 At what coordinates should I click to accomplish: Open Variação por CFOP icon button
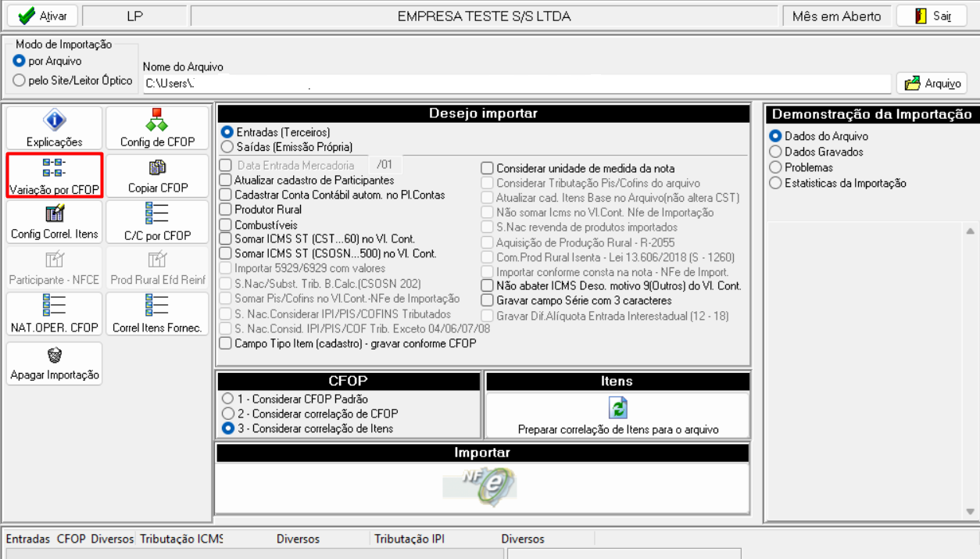coord(54,175)
